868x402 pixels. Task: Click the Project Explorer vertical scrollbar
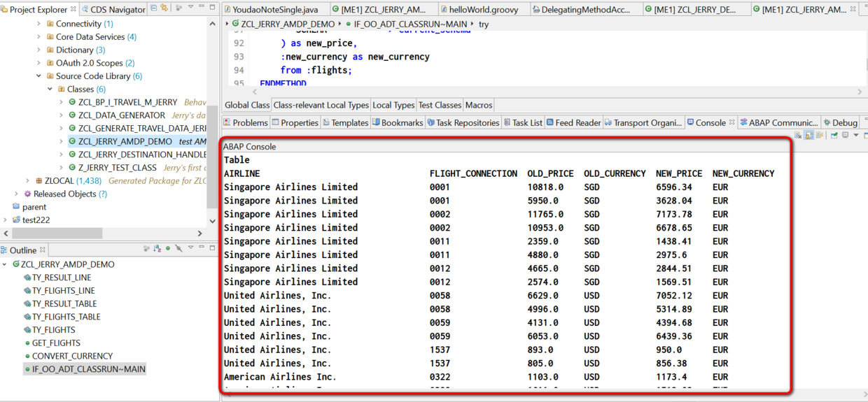[212, 126]
